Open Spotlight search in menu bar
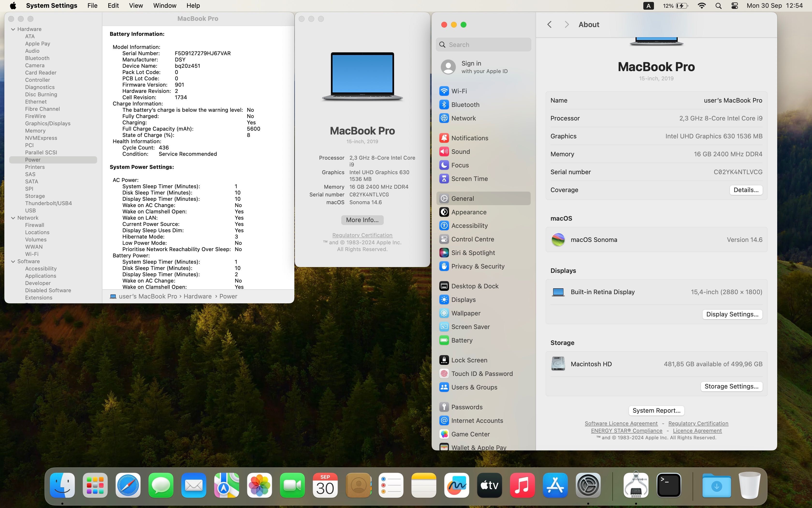812x508 pixels. click(x=718, y=6)
